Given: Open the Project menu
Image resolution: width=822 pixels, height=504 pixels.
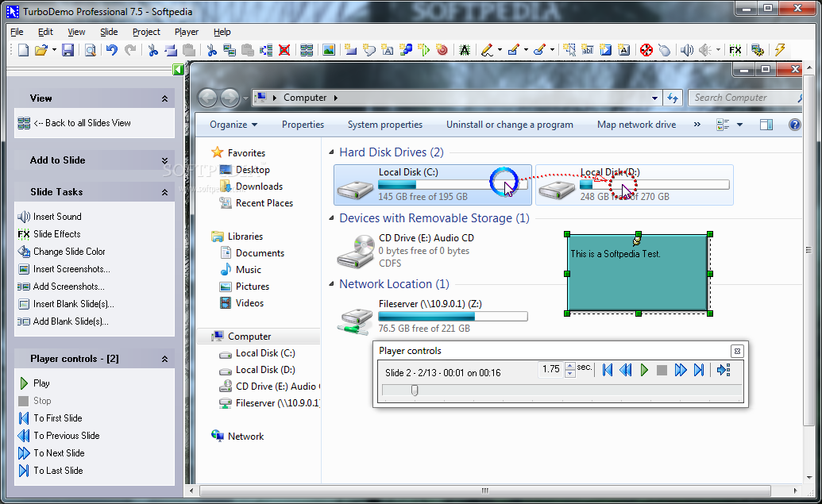Looking at the screenshot, I should pyautogui.click(x=146, y=32).
